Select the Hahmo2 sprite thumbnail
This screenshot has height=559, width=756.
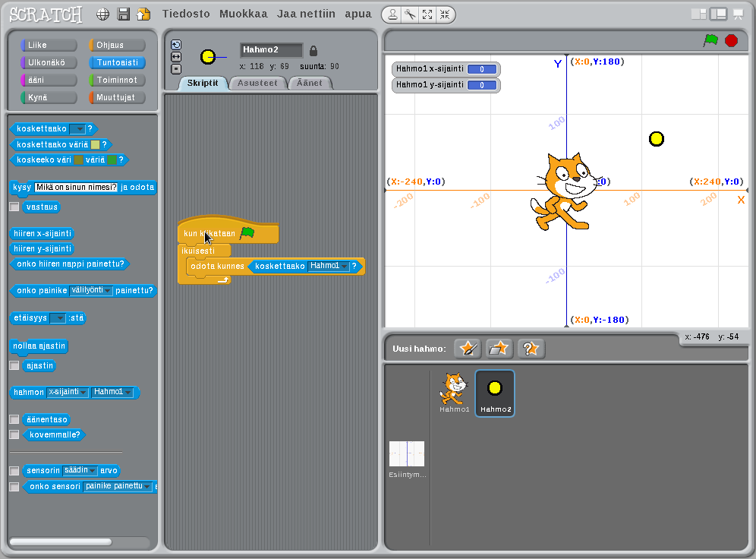(x=495, y=393)
